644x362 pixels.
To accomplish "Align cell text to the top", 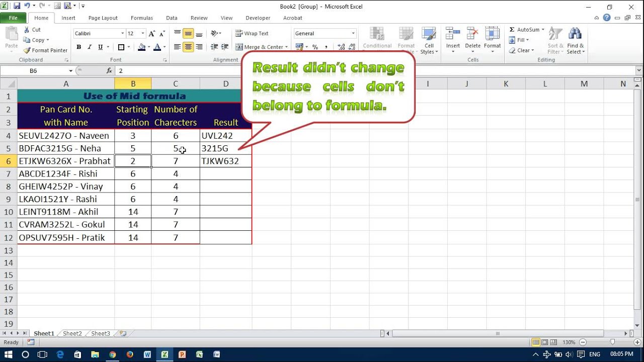I will [177, 34].
